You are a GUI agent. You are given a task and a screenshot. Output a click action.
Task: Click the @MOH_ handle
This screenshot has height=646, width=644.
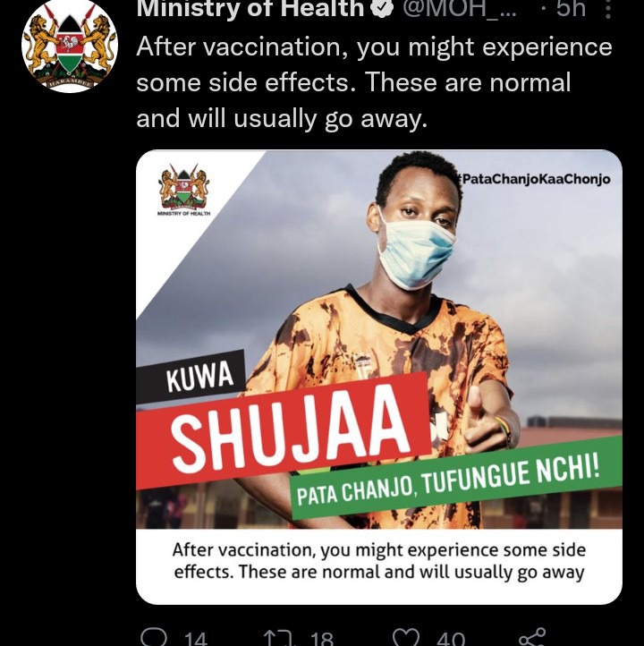pyautogui.click(x=459, y=8)
